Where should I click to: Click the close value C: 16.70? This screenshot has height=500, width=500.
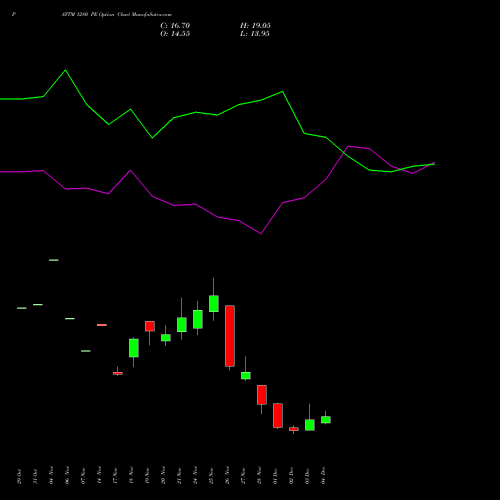[175, 26]
